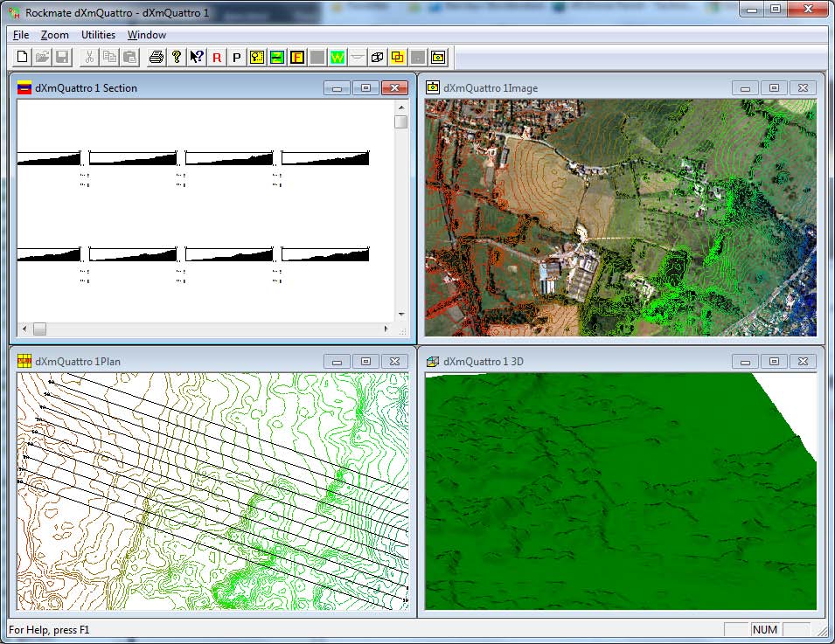Click the 3D cube toolbar icon

(x=378, y=57)
